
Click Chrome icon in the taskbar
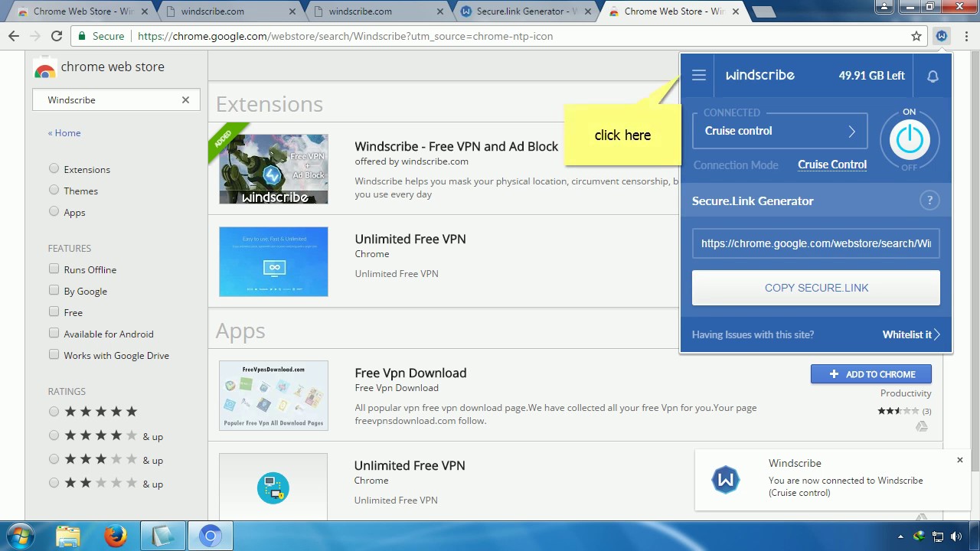[211, 536]
